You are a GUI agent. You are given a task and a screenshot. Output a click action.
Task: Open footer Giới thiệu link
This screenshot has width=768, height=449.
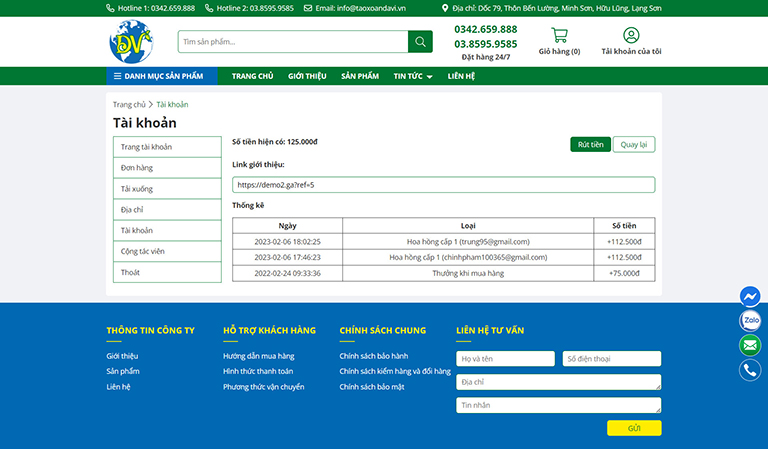point(122,356)
